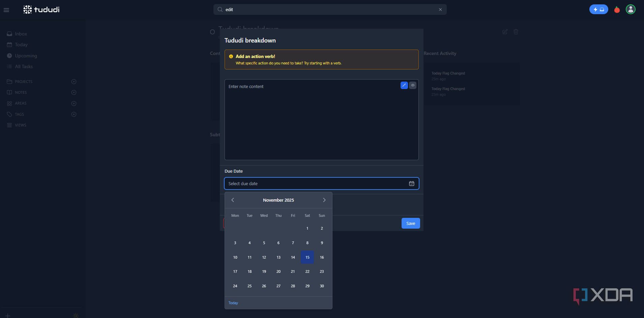Open the quick inbox lightning button

[x=598, y=9]
